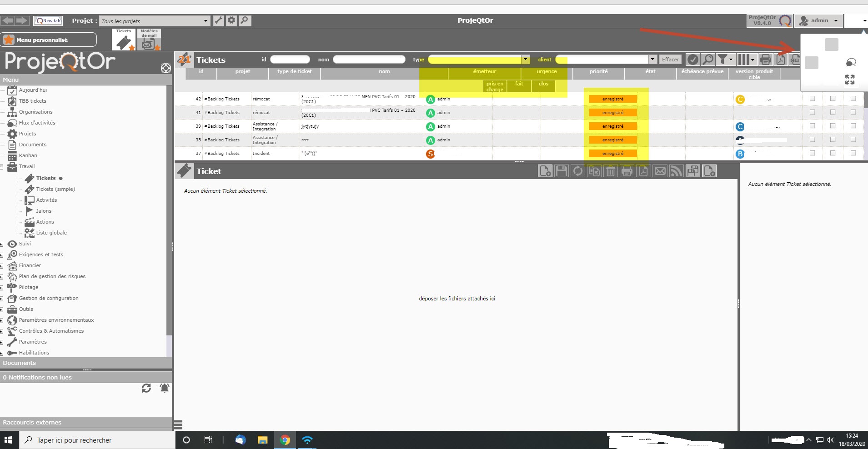The image size is (868, 449).
Task: Open the Projet 'Tous les projets' dropdown
Action: pyautogui.click(x=154, y=21)
